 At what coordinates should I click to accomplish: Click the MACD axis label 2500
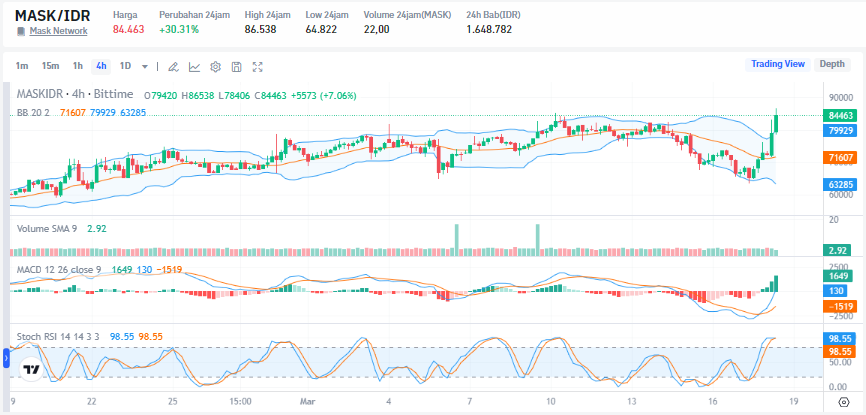click(839, 267)
